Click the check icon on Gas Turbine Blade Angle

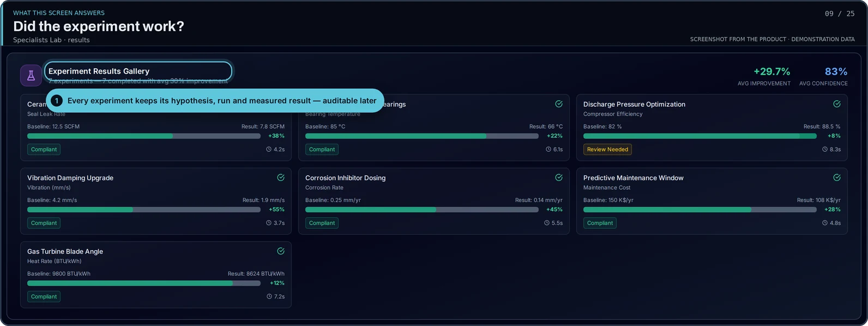(281, 251)
